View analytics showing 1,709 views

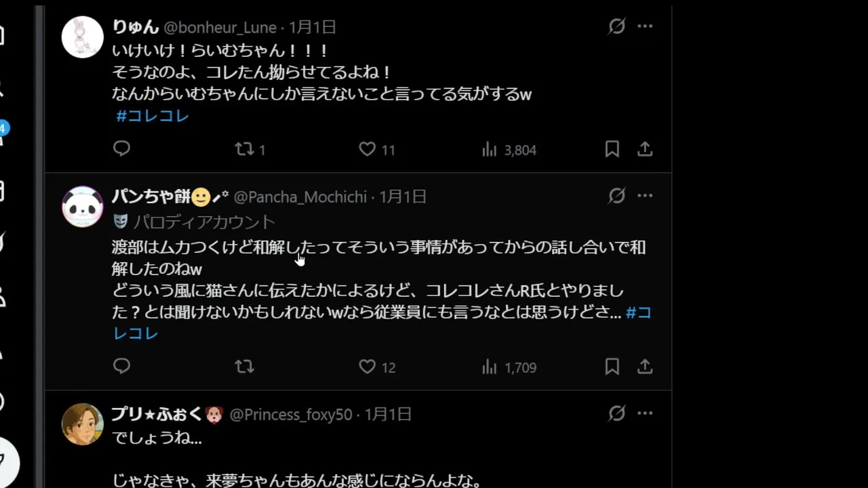click(x=490, y=367)
